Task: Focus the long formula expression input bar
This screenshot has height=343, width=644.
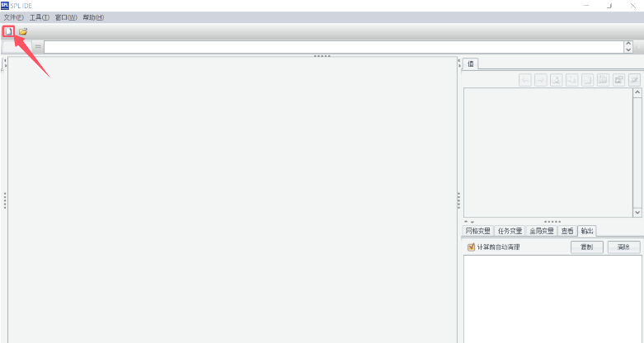Action: tap(333, 47)
